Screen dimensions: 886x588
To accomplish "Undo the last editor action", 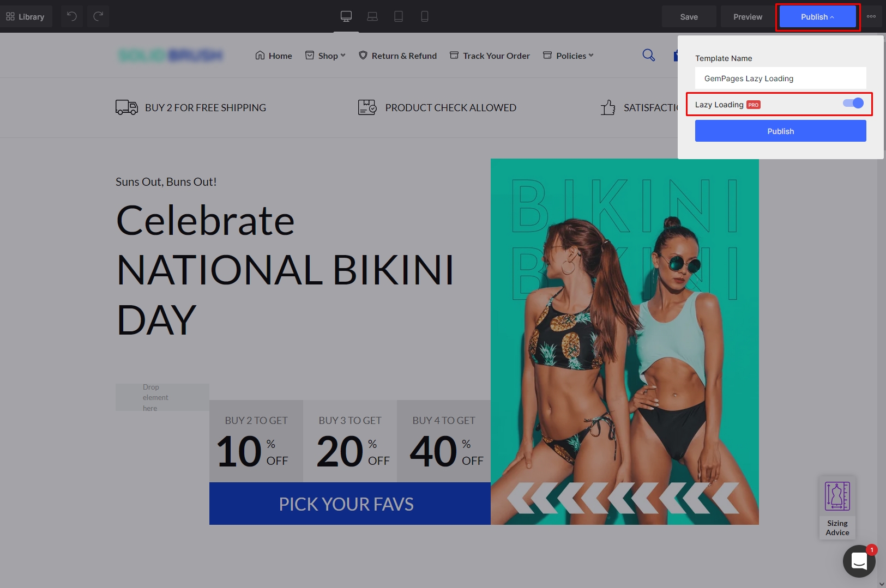I will (71, 16).
